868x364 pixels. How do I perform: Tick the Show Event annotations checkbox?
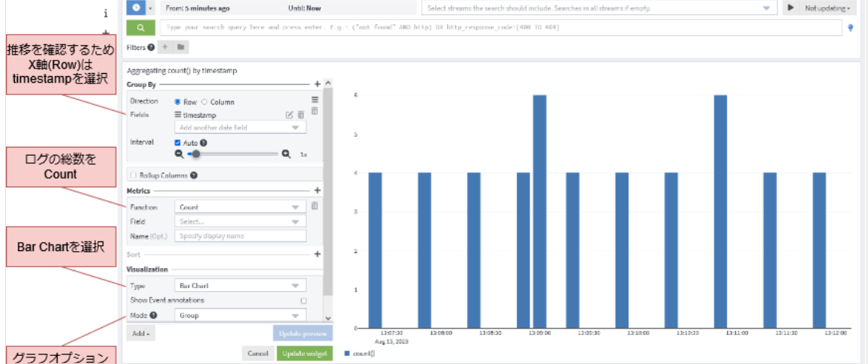pos(303,301)
